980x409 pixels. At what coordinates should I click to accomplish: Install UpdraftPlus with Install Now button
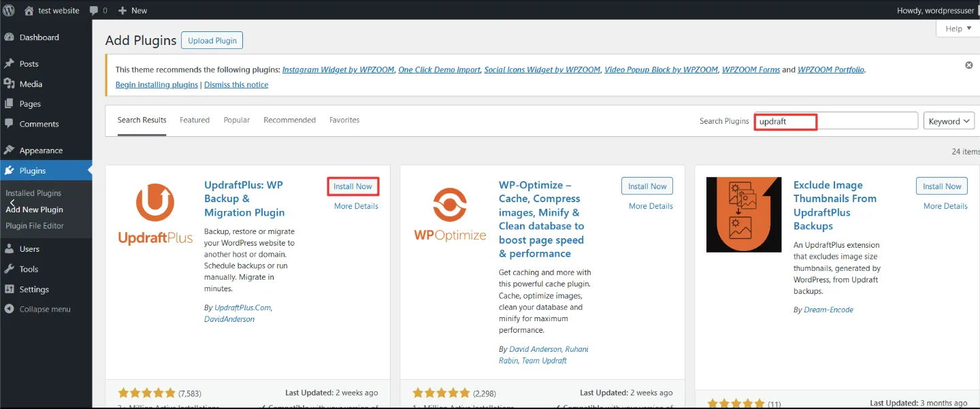[353, 186]
